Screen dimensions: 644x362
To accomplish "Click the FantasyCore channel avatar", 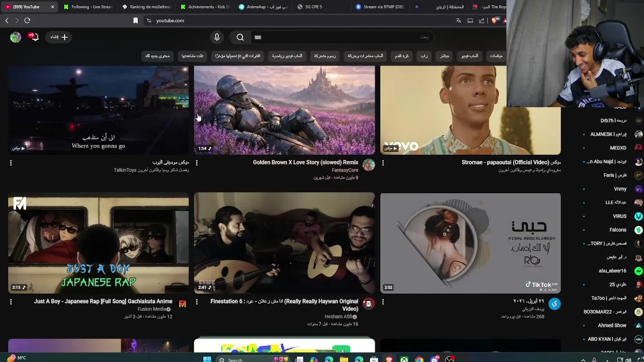I will tap(369, 165).
